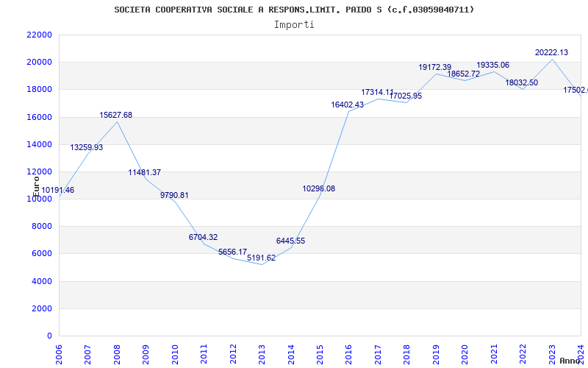Image resolution: width=588 pixels, height=368 pixels.
Task: Click x-axis year 2021
Action: 494,355
